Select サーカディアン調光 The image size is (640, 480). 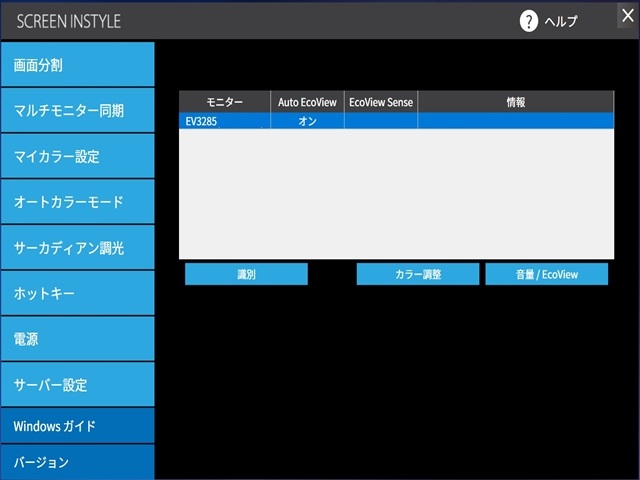coord(78,247)
